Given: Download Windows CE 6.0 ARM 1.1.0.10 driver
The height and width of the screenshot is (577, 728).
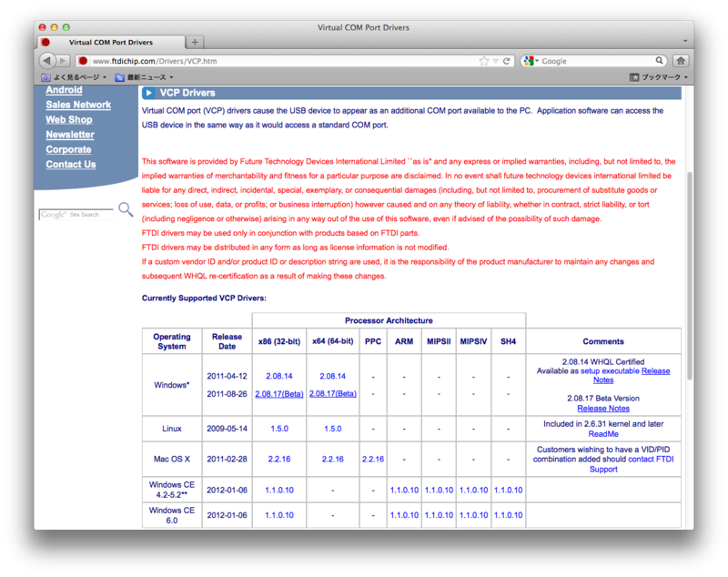Looking at the screenshot, I should (x=404, y=515).
